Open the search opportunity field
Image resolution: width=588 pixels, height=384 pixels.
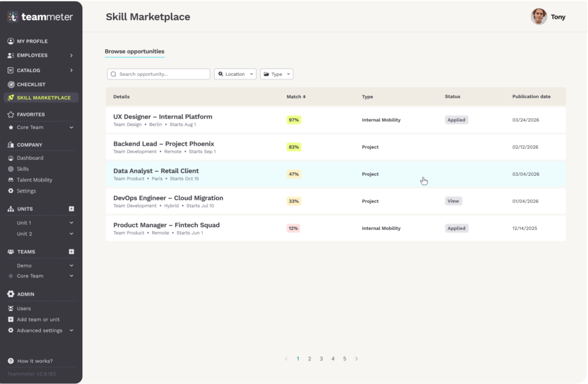(158, 74)
